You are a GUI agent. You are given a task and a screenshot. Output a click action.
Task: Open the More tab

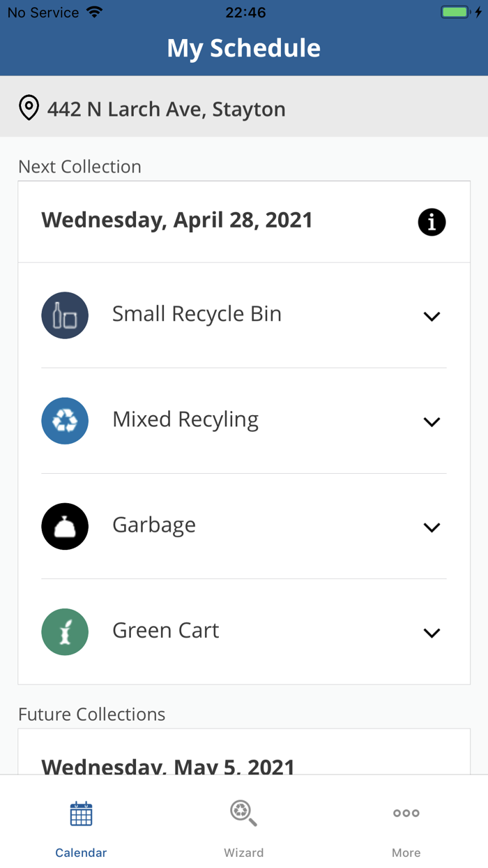pyautogui.click(x=406, y=827)
